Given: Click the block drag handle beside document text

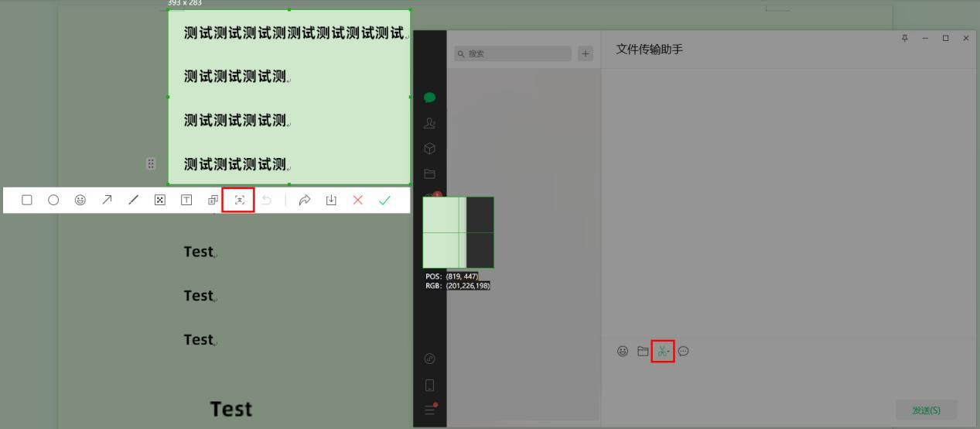Looking at the screenshot, I should tap(151, 163).
